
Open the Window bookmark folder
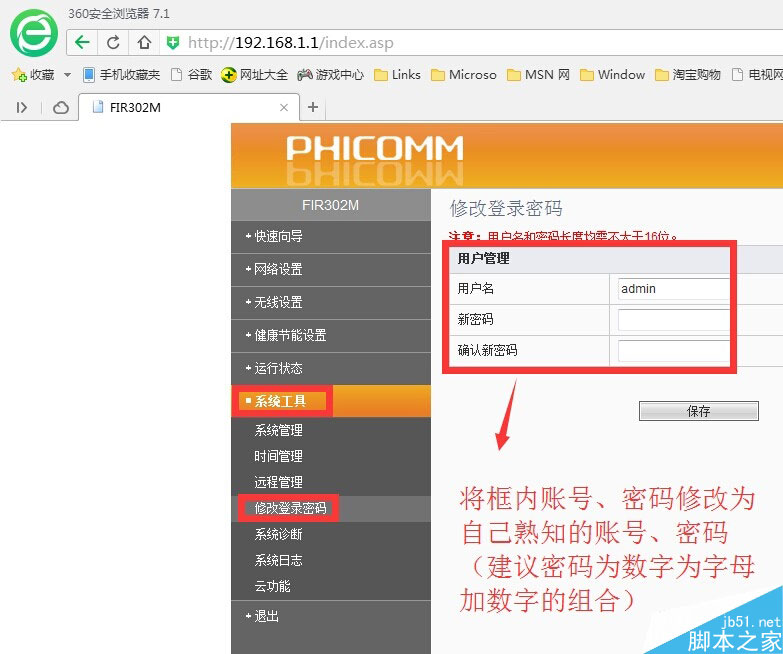pyautogui.click(x=613, y=75)
